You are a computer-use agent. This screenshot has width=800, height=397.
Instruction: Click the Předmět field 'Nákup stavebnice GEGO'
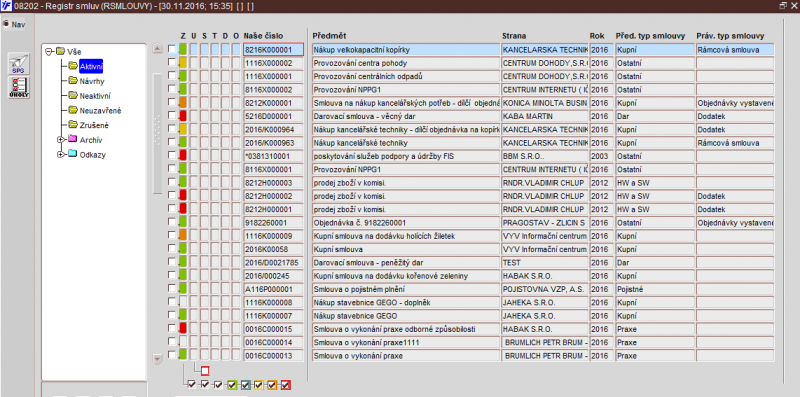pyautogui.click(x=406, y=316)
